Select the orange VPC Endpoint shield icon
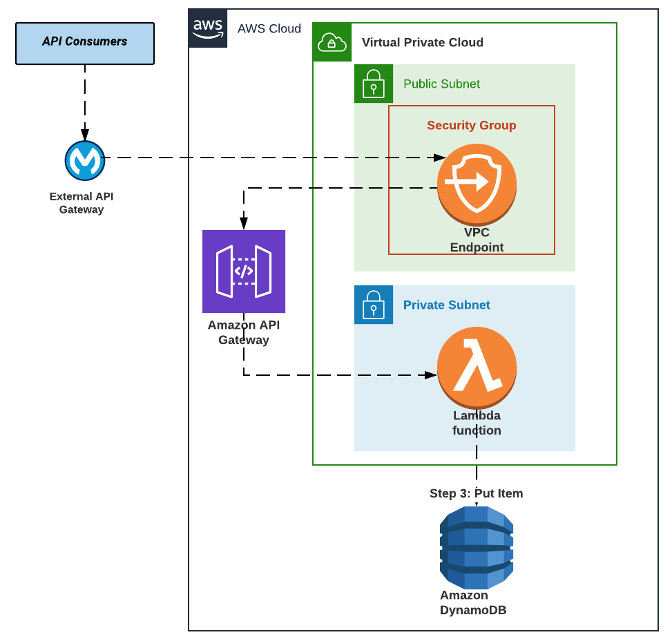 [477, 183]
